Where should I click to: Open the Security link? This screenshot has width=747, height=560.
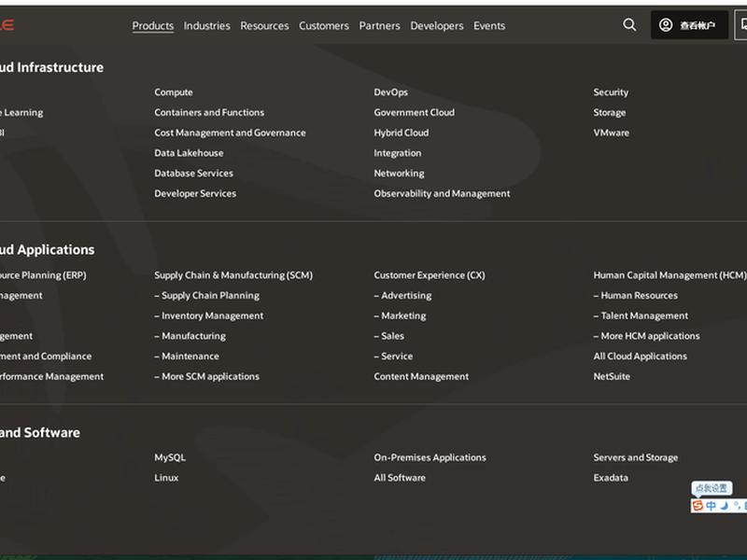[611, 92]
